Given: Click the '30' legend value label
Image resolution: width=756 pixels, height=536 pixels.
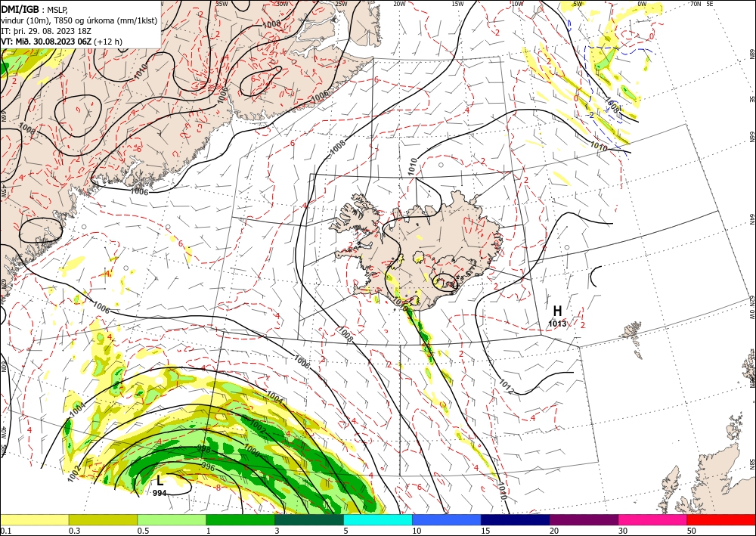Looking at the screenshot, I should coord(624,531).
